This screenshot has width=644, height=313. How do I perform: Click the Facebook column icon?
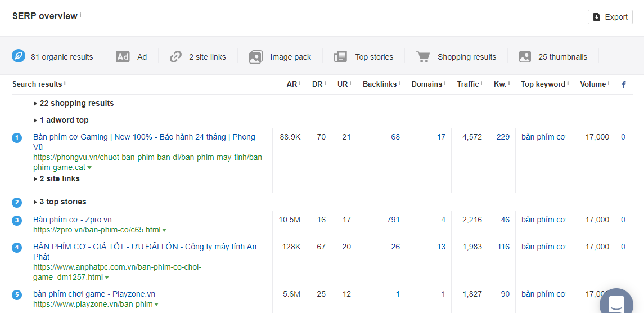click(623, 85)
